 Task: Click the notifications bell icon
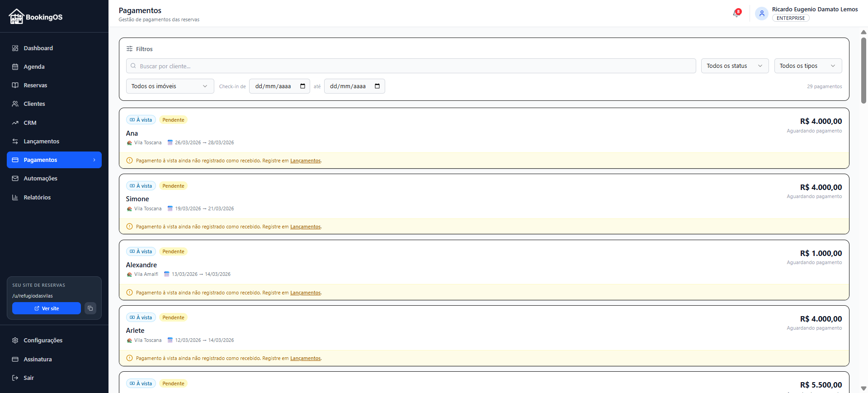coord(736,14)
